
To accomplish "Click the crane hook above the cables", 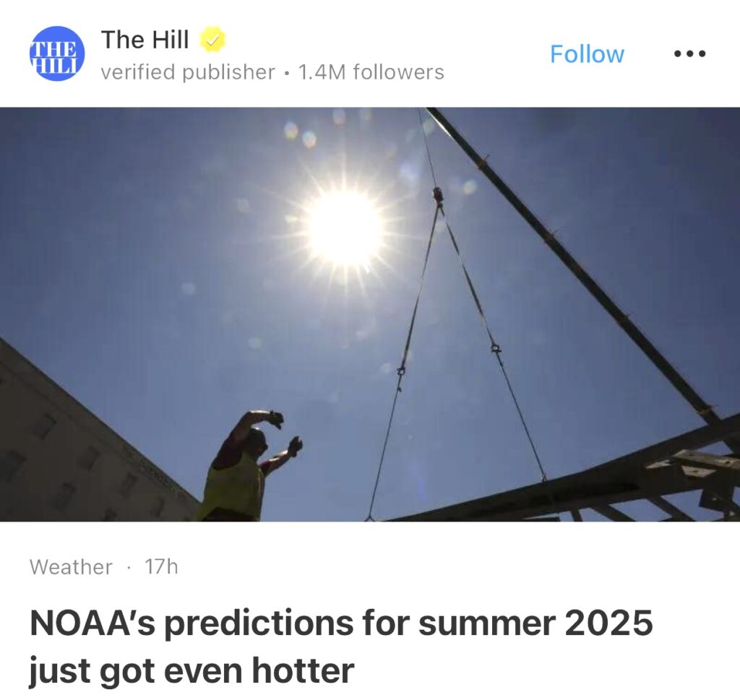I will tap(437, 195).
